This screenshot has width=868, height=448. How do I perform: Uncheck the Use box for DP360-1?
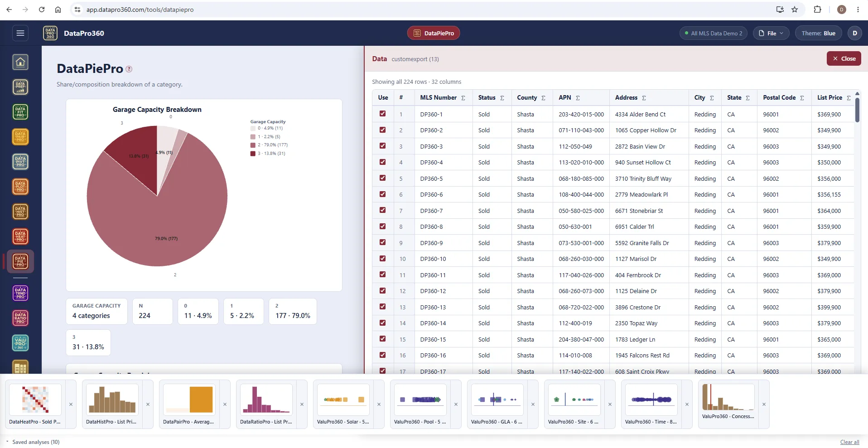coord(383,114)
